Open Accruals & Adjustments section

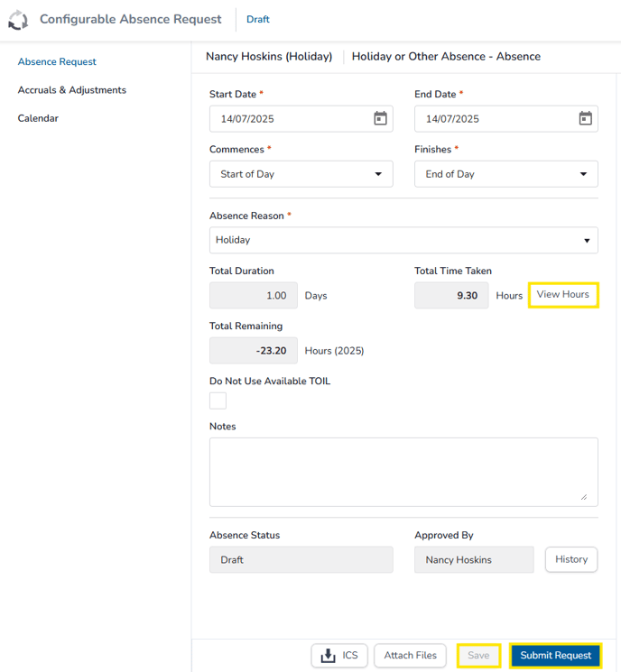[72, 90]
